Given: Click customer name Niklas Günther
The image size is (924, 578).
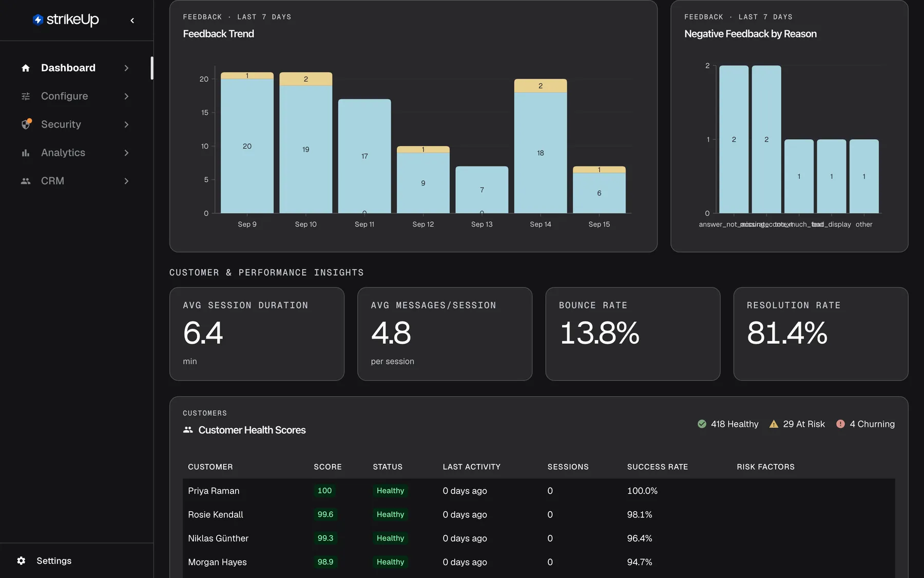Looking at the screenshot, I should pyautogui.click(x=218, y=538).
